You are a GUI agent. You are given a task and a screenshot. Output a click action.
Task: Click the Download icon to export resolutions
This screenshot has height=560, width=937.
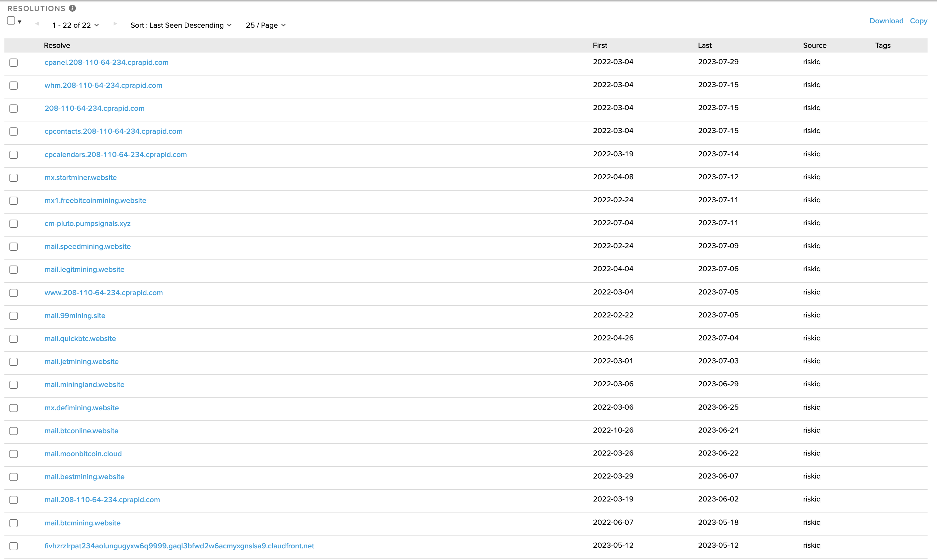tap(886, 20)
